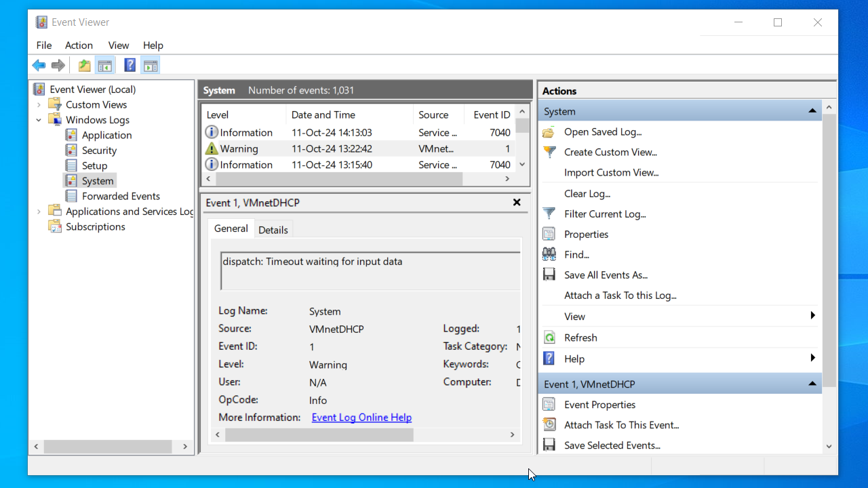Collapse the System section in Actions
This screenshot has height=488, width=868.
pyautogui.click(x=812, y=111)
